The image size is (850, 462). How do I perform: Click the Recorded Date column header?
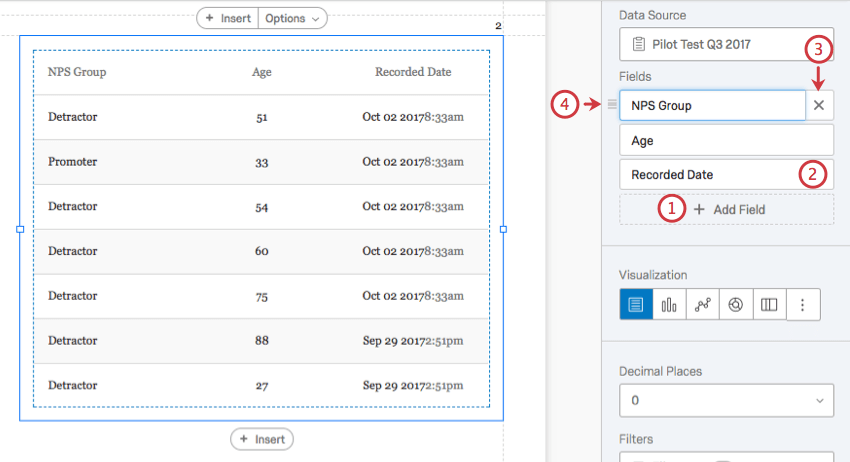click(412, 72)
